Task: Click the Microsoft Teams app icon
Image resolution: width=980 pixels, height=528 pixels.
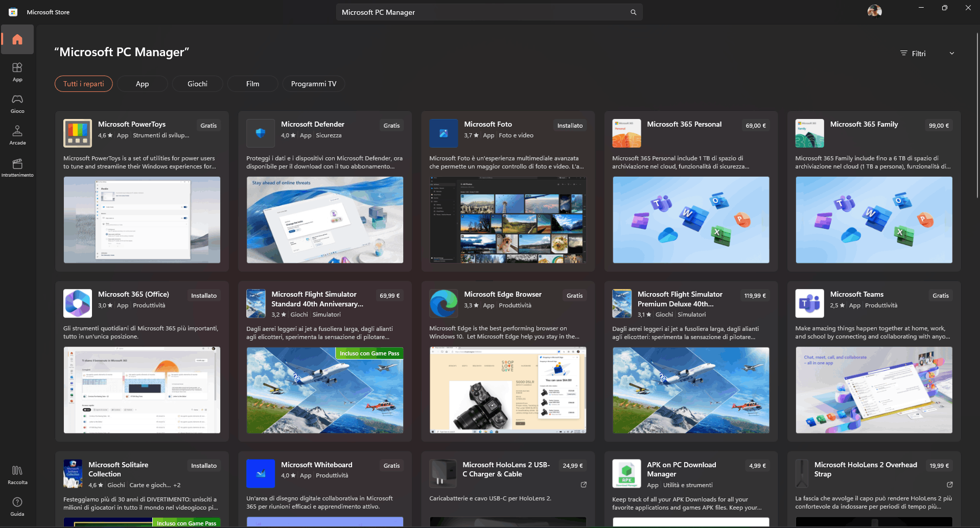Action: [809, 303]
